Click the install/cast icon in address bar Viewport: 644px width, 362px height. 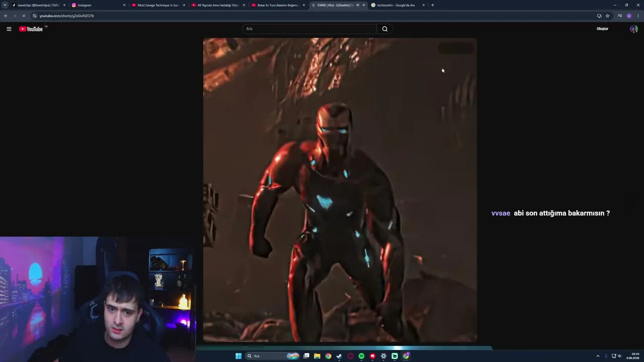click(599, 16)
